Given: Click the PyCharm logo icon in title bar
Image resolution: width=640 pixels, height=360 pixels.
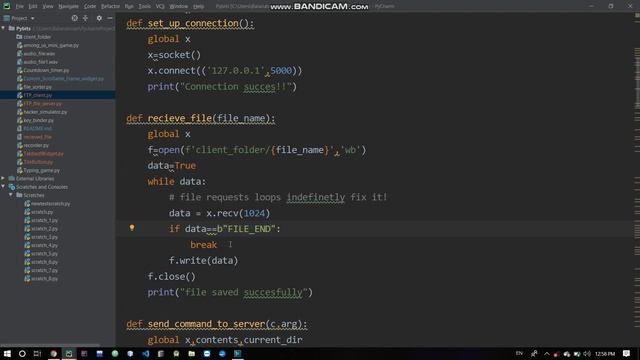Looking at the screenshot, I should [x=7, y=6].
